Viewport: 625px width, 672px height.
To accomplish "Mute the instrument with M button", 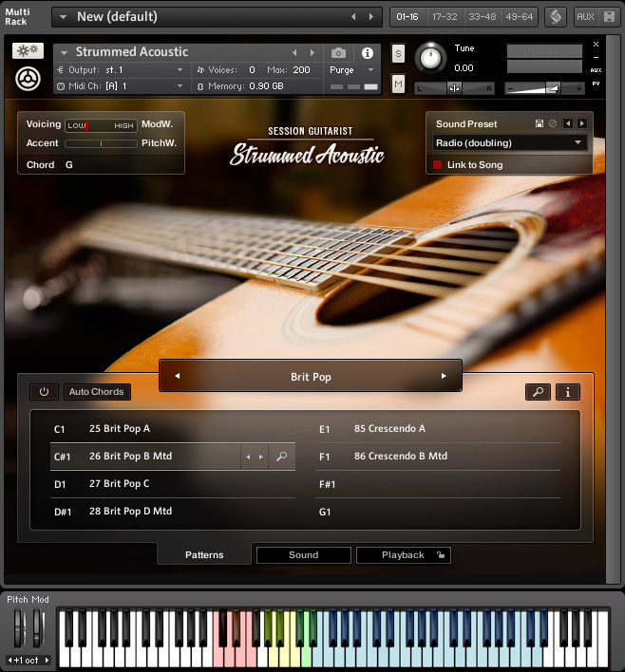I will [x=398, y=85].
